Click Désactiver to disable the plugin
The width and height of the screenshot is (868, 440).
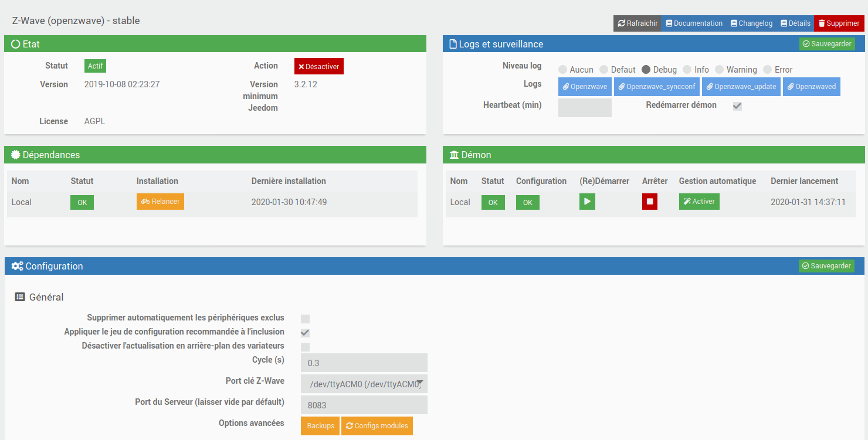point(319,66)
